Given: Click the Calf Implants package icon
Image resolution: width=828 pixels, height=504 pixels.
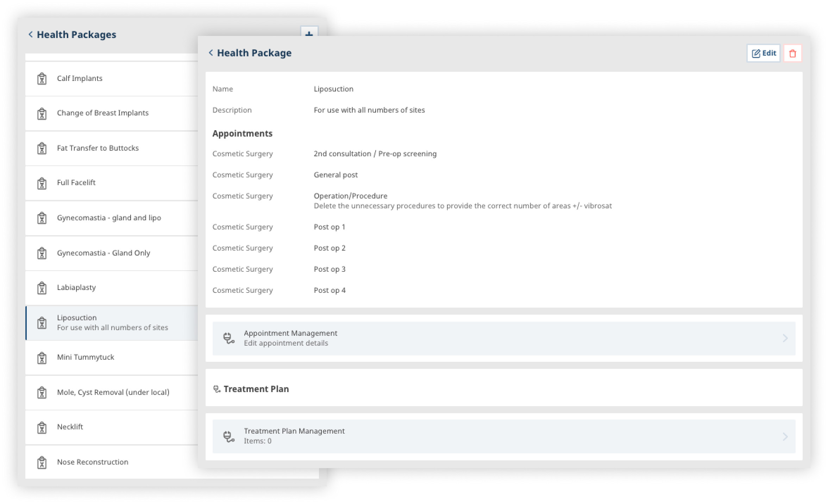Looking at the screenshot, I should click(x=42, y=77).
